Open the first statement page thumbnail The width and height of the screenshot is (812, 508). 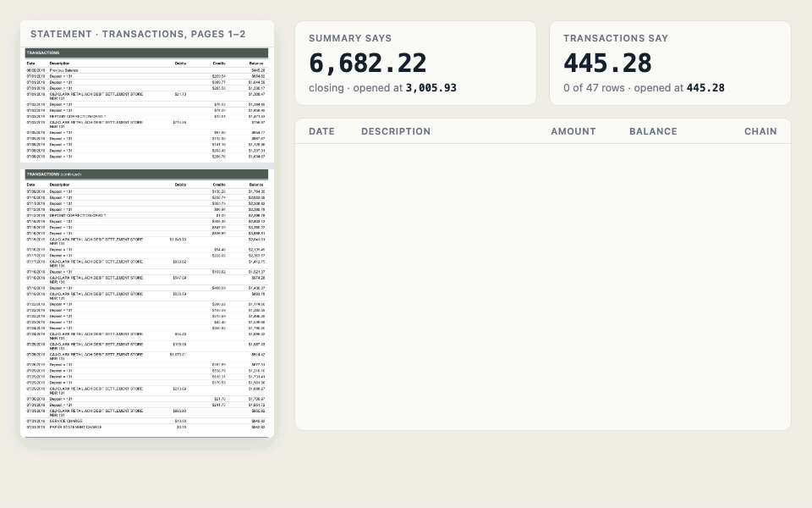point(147,105)
